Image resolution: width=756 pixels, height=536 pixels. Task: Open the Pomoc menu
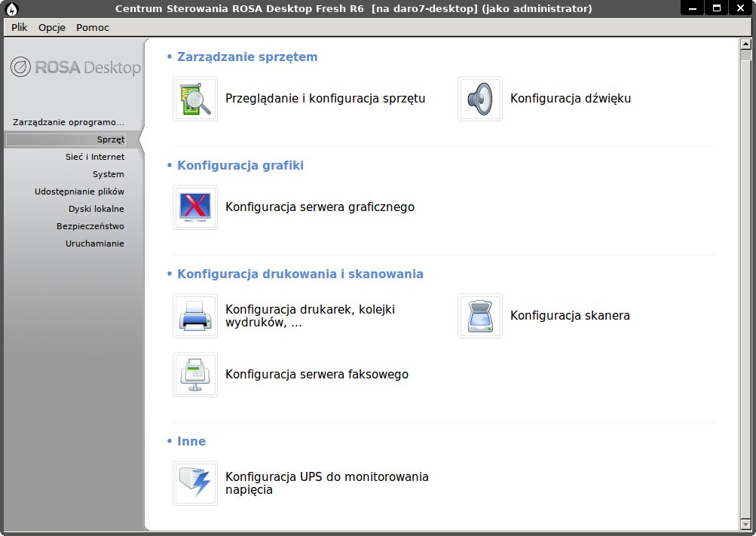coord(93,27)
